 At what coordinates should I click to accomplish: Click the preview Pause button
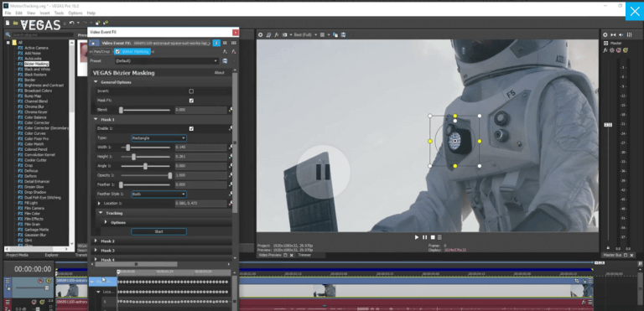tap(424, 237)
